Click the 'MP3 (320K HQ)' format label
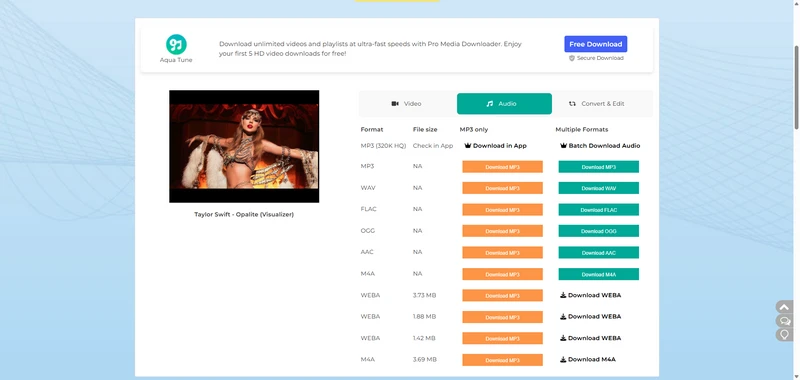 (383, 146)
